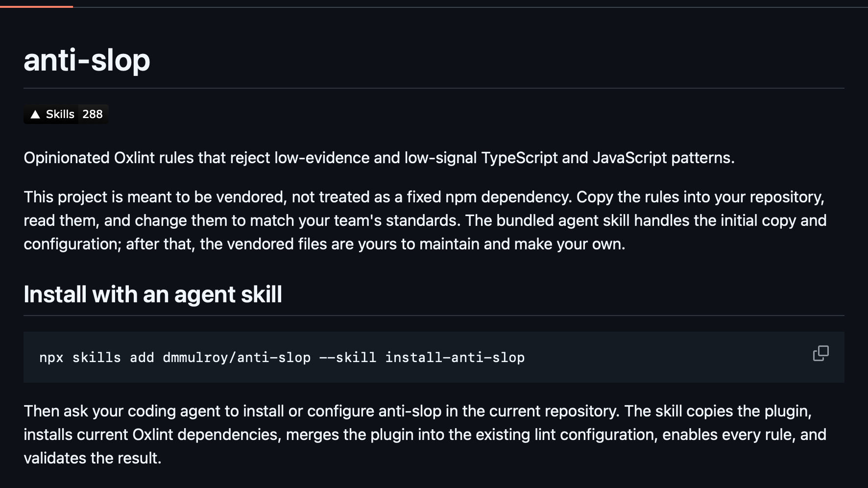Click the 288 count on the badge

[93, 114]
